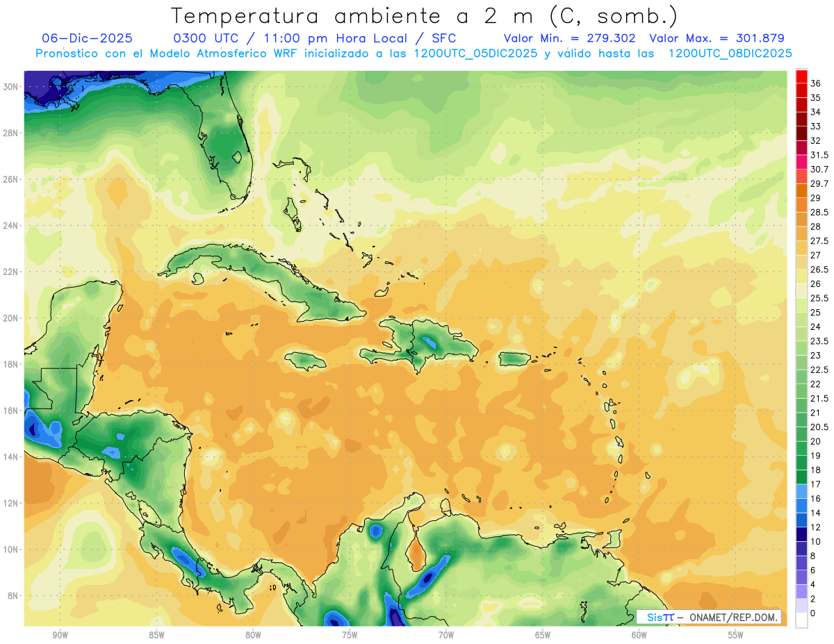The height and width of the screenshot is (644, 834).
Task: Click the legend value "0"
Action: 813,613
